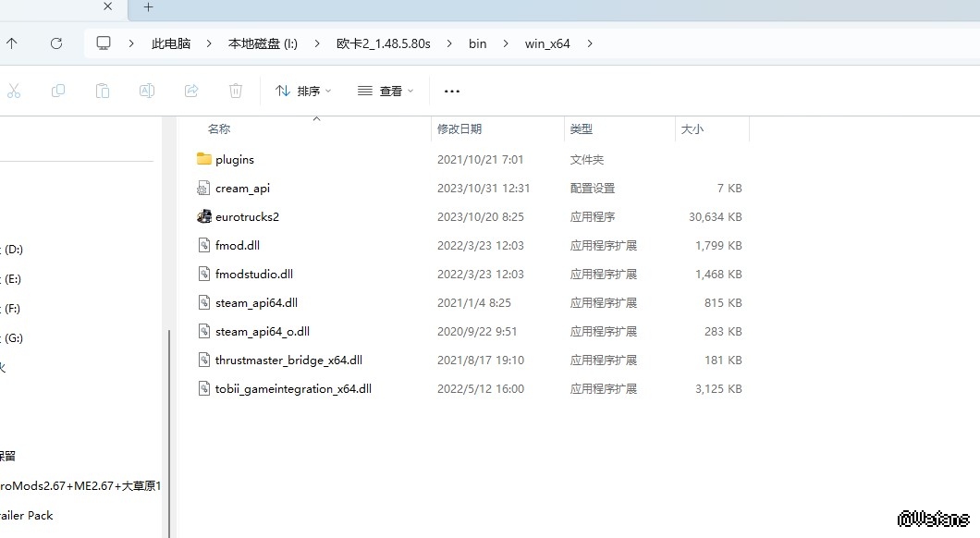This screenshot has width=980, height=538.
Task: Click the Copy icon in toolbar
Action: (x=58, y=91)
